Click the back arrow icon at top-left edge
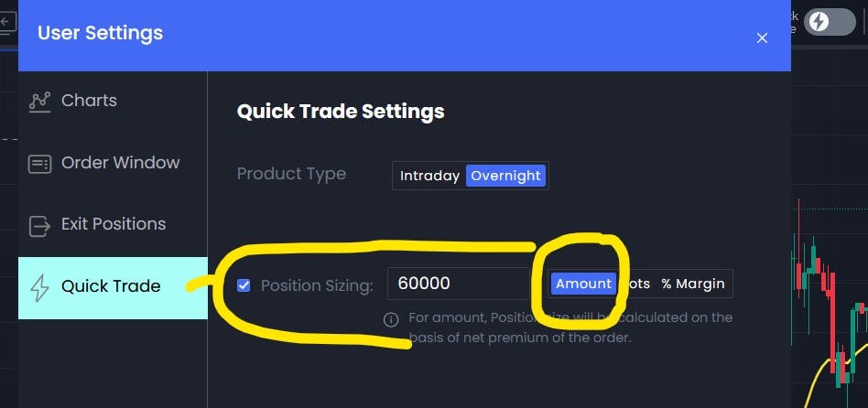Screen dimensions: 868x408 click(x=7, y=23)
